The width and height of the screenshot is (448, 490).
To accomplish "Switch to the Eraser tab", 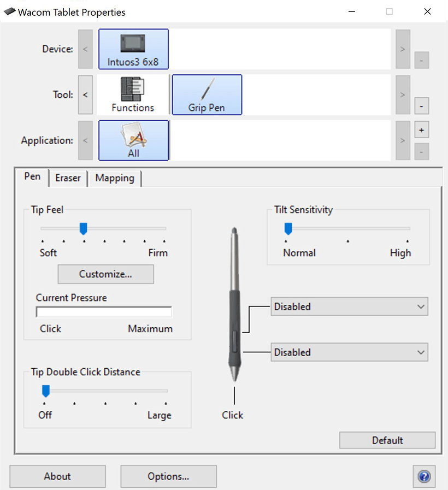I will (x=68, y=178).
